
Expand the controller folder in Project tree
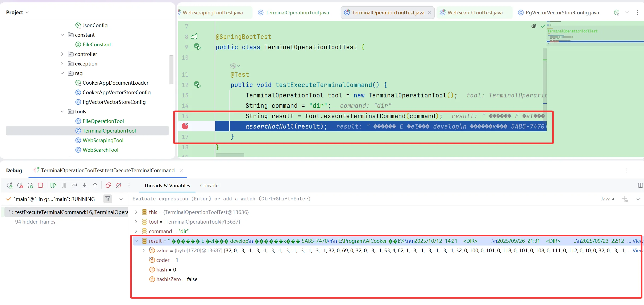point(62,54)
